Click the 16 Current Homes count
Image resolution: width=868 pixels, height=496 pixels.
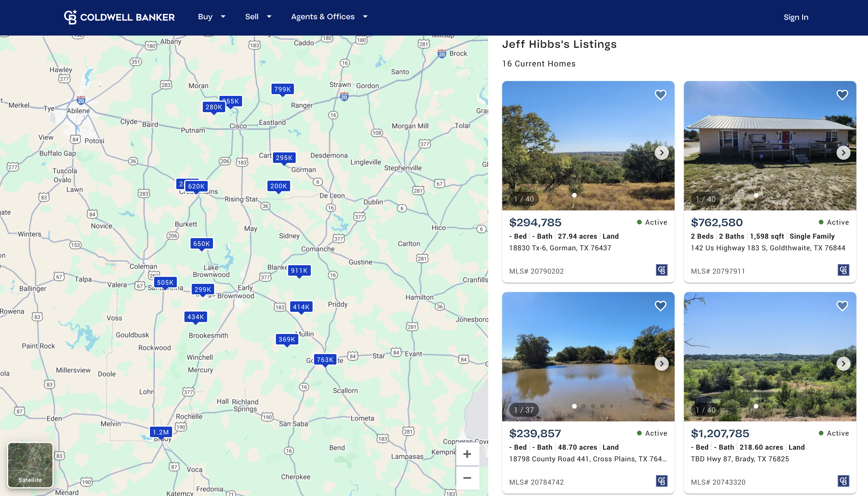coord(539,64)
